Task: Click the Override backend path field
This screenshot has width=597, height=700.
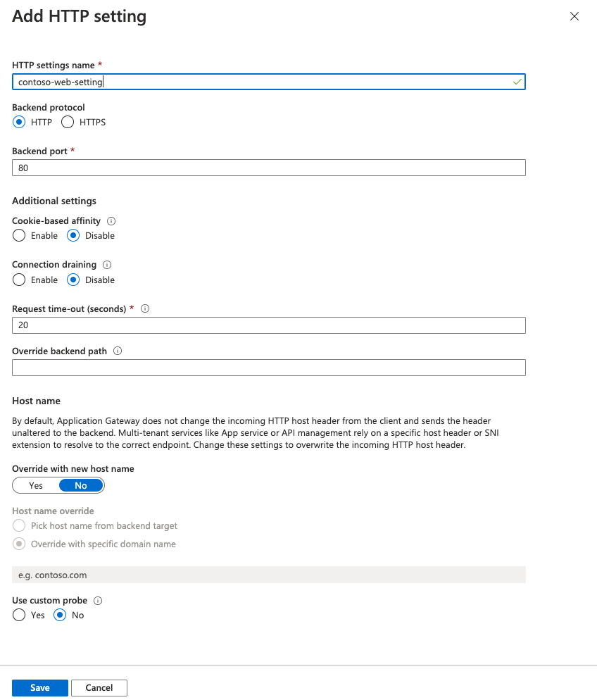Action: click(x=268, y=367)
